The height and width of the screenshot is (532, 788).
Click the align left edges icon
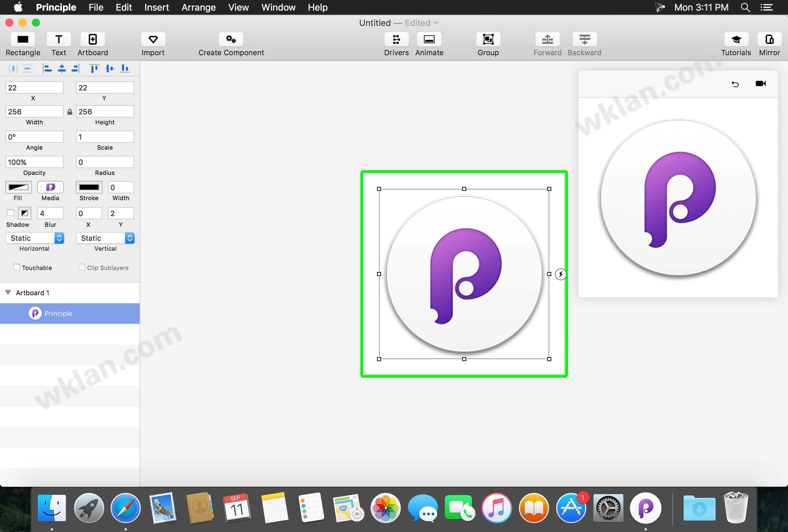tap(47, 69)
